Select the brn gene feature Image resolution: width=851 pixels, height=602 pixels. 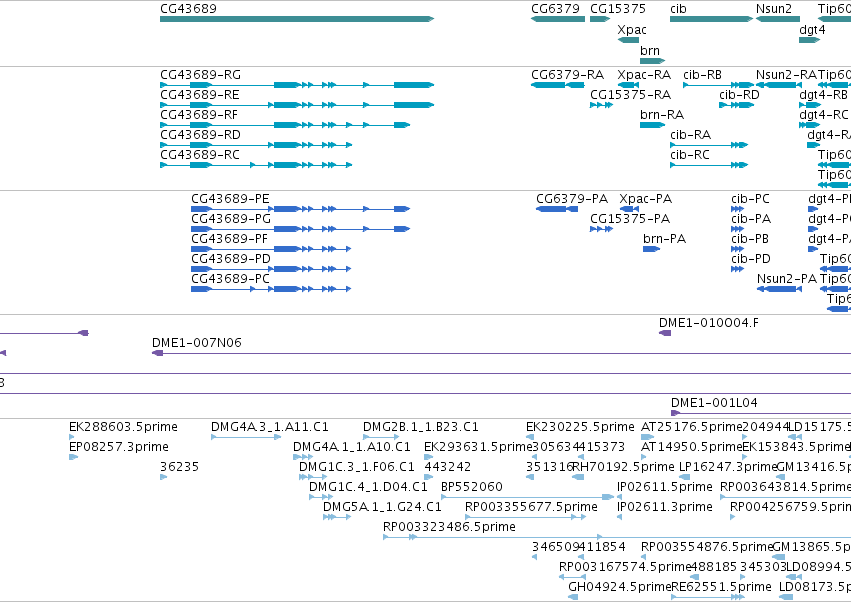(x=652, y=61)
